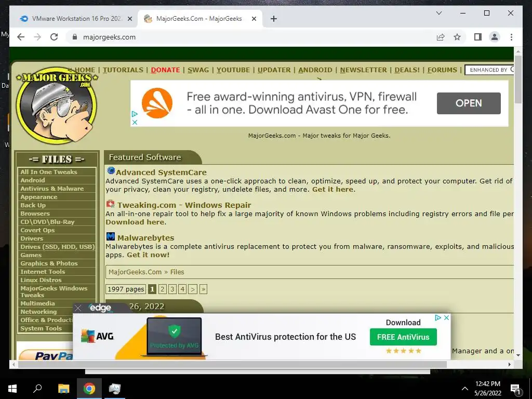Close the AVG banner ad X

(446, 317)
